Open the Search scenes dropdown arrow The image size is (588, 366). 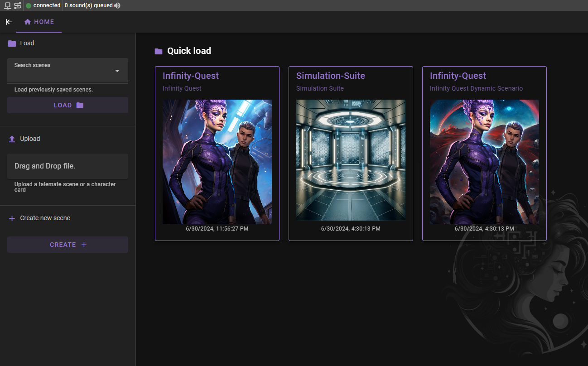click(117, 71)
